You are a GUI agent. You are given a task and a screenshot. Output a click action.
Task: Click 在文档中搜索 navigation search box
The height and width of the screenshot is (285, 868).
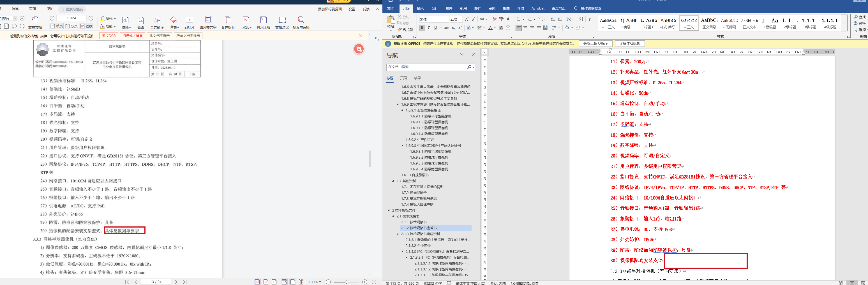pyautogui.click(x=431, y=67)
